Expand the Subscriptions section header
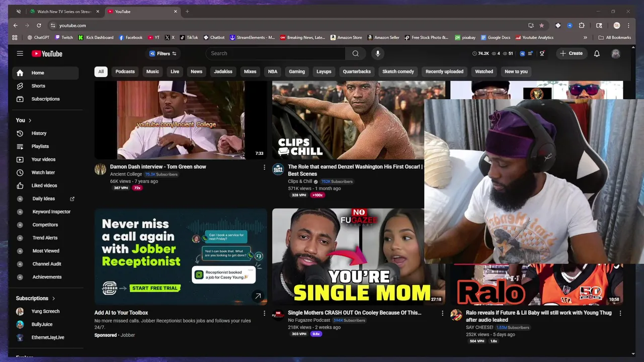Image resolution: width=644 pixels, height=362 pixels. point(36,298)
